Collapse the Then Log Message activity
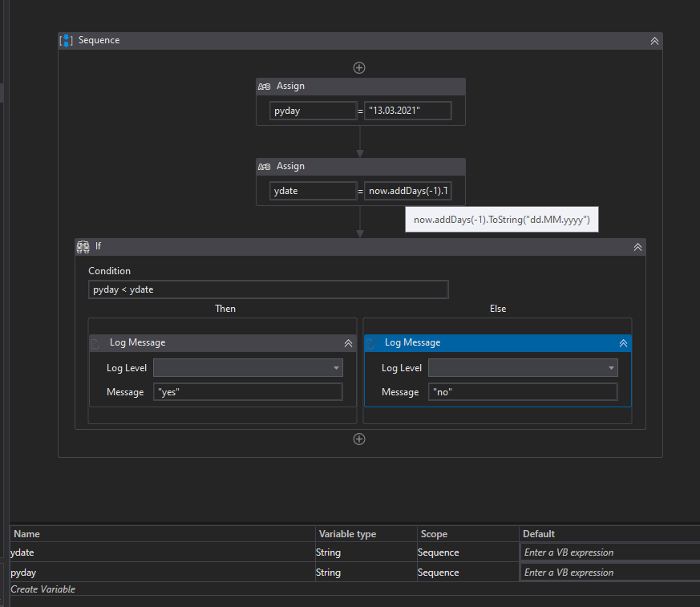700x607 pixels. click(348, 343)
